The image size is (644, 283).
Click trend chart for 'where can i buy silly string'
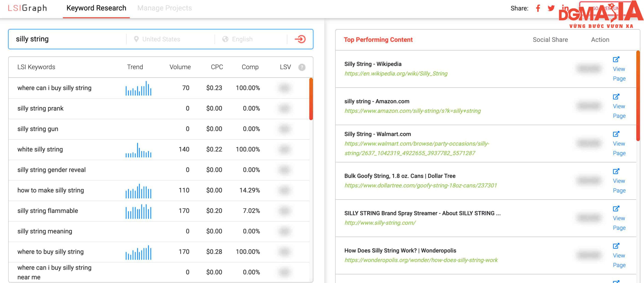click(138, 88)
